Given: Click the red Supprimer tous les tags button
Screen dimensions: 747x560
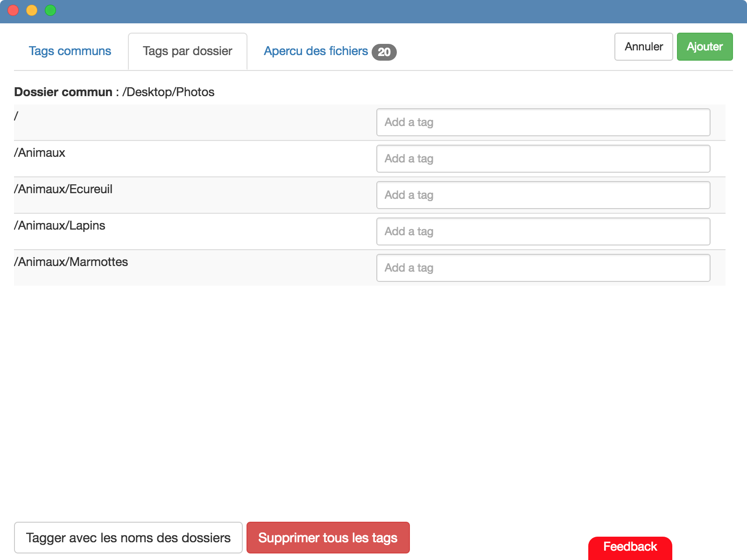Looking at the screenshot, I should click(x=328, y=538).
